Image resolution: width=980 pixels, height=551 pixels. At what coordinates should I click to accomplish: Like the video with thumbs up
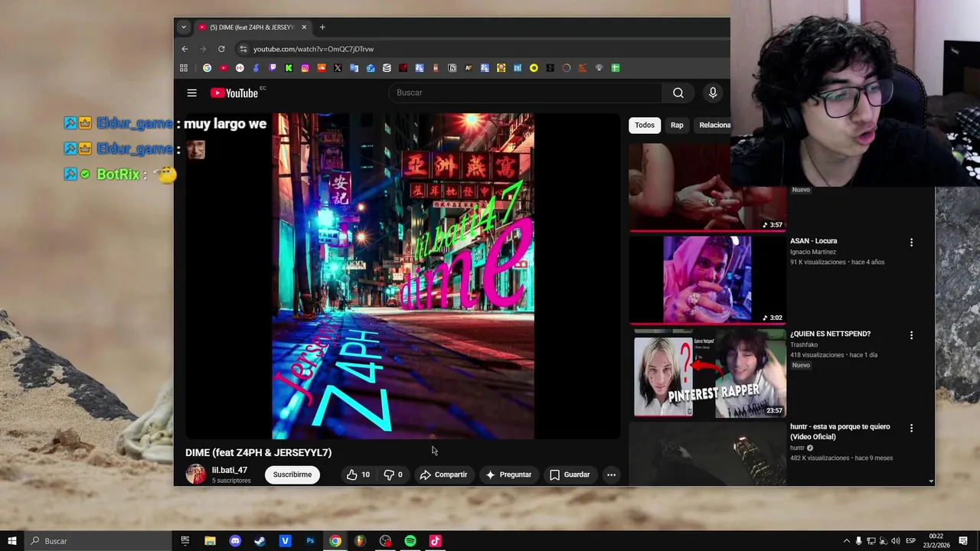[x=358, y=474]
